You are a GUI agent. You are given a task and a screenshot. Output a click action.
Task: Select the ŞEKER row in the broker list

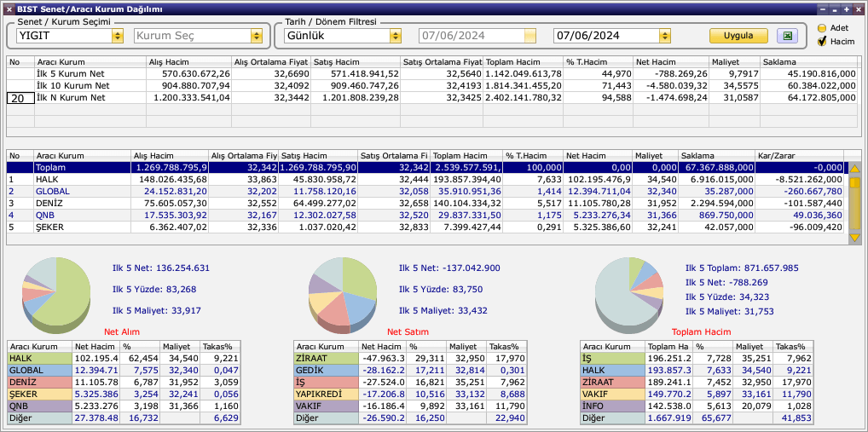point(426,227)
